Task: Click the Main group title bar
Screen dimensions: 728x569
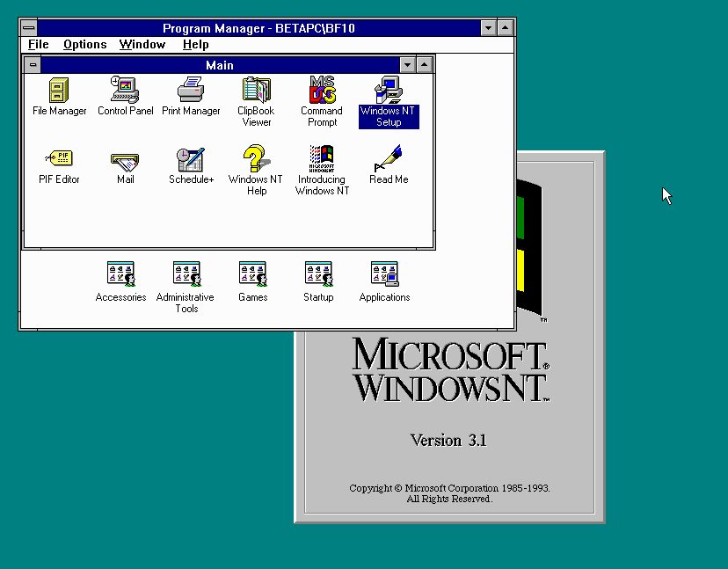Action: click(220, 65)
